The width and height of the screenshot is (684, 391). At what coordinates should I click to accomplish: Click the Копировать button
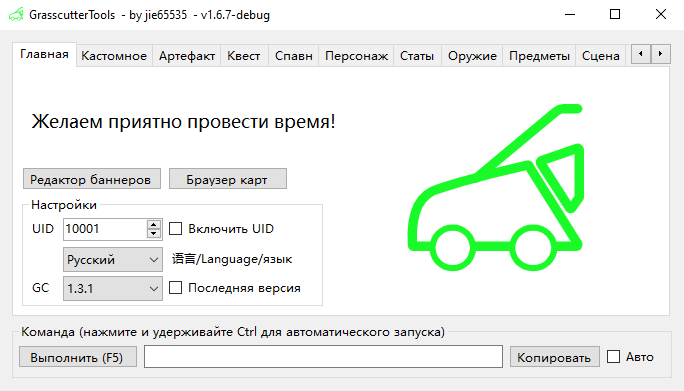554,357
